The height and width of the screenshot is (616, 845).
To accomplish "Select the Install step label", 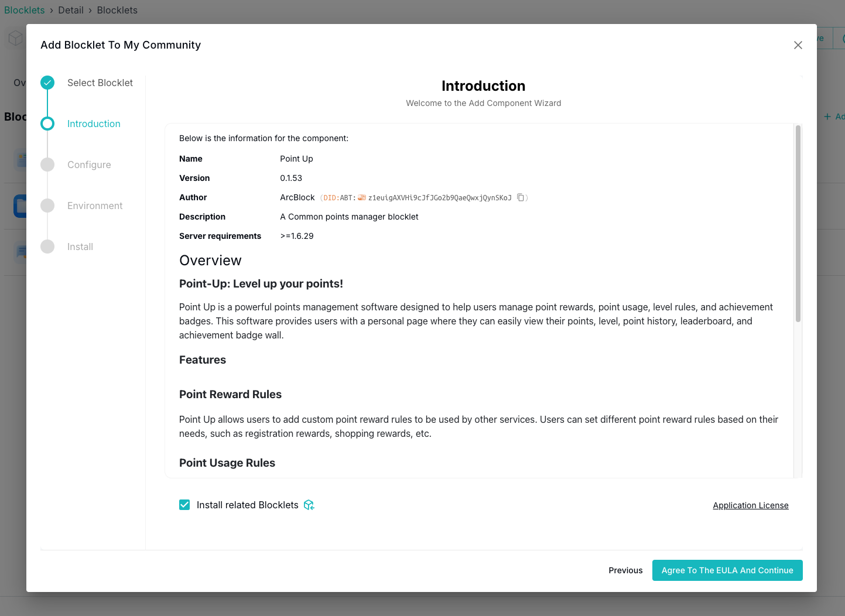I will (80, 247).
